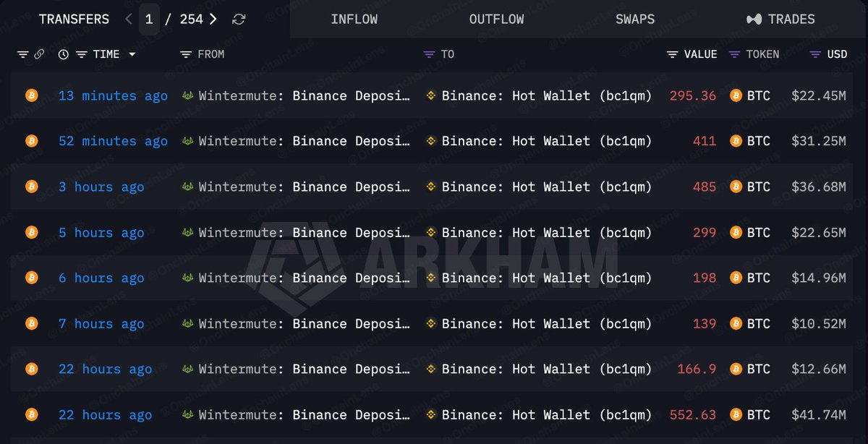This screenshot has height=444, width=868.
Task: Open Binance Hot Wallet in $12.66M row
Action: coord(539,369)
